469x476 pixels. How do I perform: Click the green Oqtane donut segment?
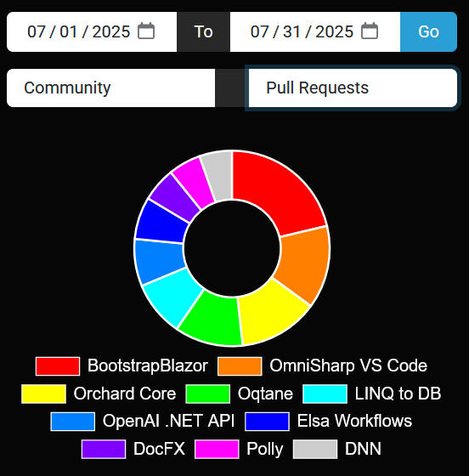coord(214,320)
